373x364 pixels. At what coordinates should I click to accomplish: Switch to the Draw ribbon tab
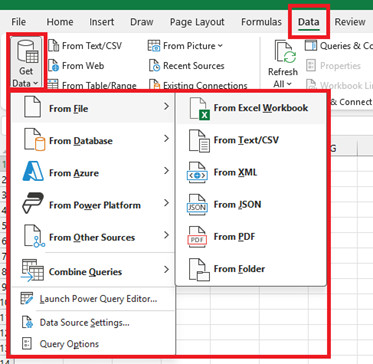(x=142, y=22)
